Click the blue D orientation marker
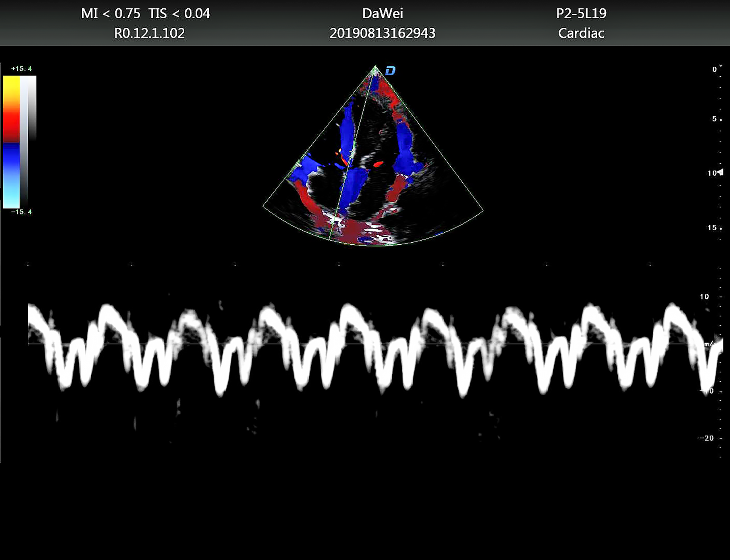 point(390,71)
